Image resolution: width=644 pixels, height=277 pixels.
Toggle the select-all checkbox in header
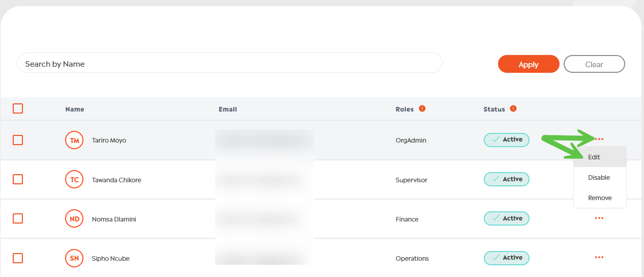(18, 108)
